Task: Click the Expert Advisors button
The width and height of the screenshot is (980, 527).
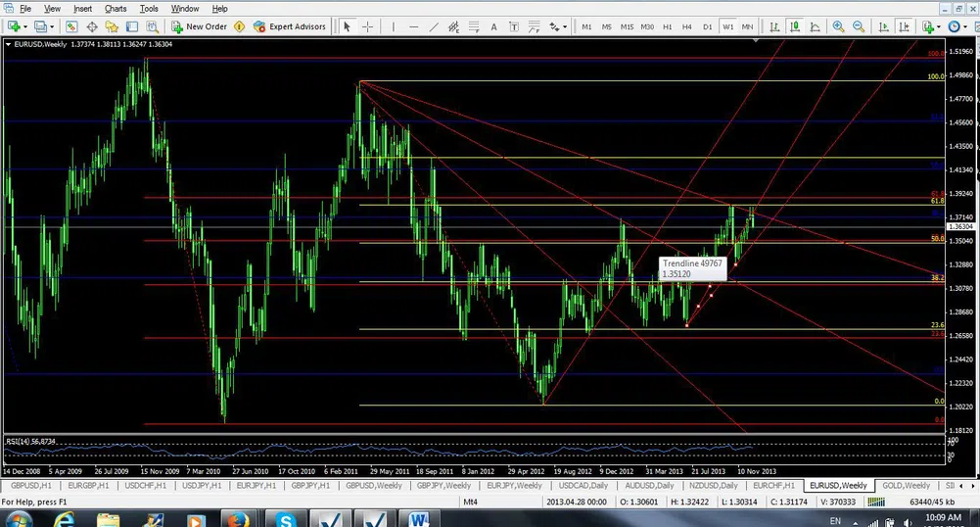Action: coord(290,26)
